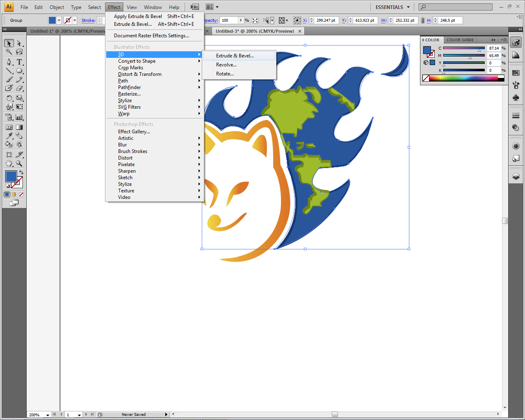The image size is (525, 420).
Task: Select the Gradient tool
Action: (x=19, y=127)
